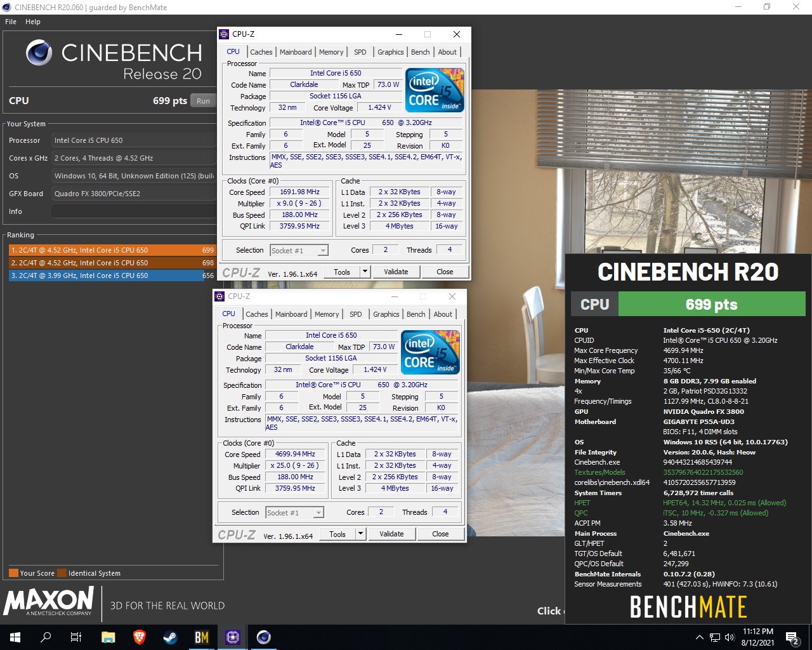Open the Windows Start menu
The image size is (812, 650).
pyautogui.click(x=15, y=637)
